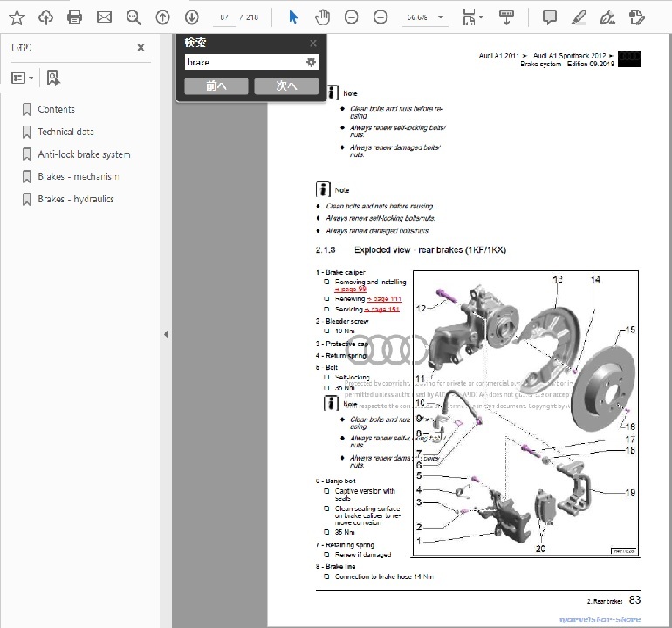672x628 pixels.
Task: Click the email envelope icon
Action: click(x=104, y=17)
